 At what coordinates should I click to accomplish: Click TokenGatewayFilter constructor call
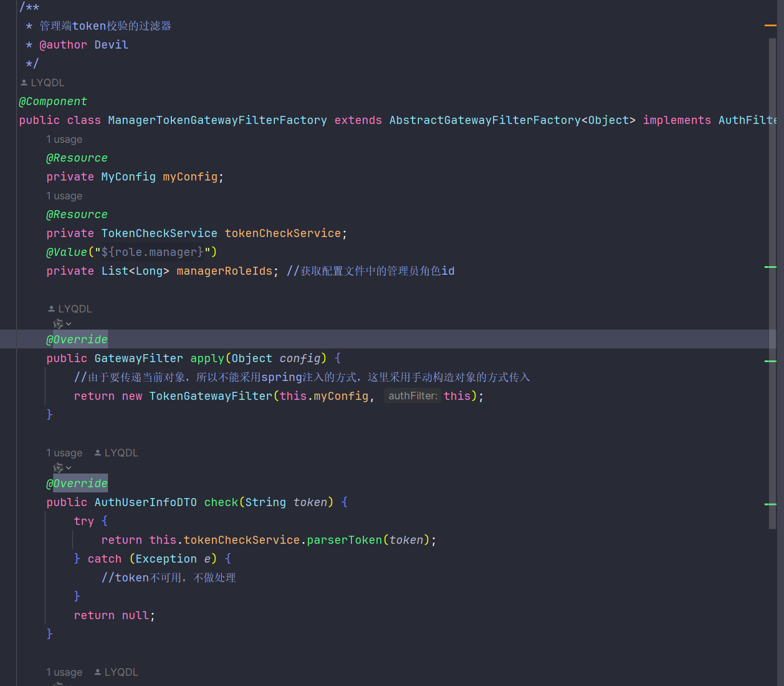pyautogui.click(x=211, y=396)
